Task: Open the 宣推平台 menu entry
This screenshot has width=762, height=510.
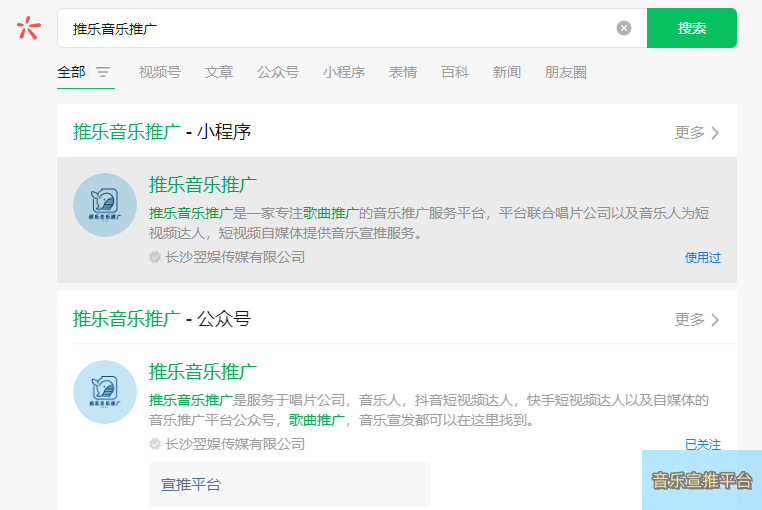Action: pyautogui.click(x=290, y=484)
